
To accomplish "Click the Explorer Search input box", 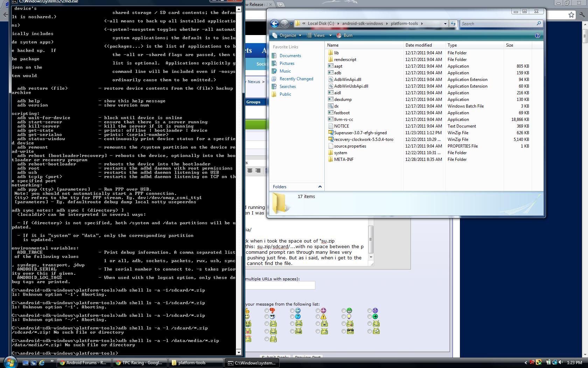I will tap(498, 23).
